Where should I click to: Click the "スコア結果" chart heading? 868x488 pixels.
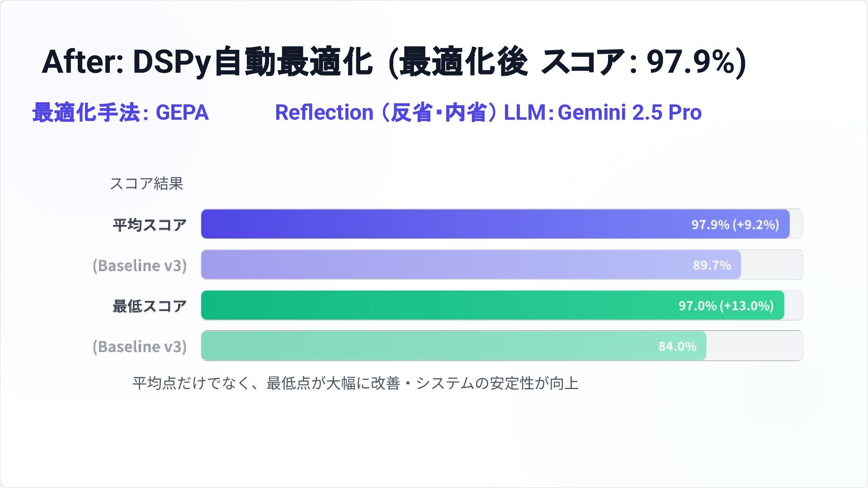(x=146, y=183)
